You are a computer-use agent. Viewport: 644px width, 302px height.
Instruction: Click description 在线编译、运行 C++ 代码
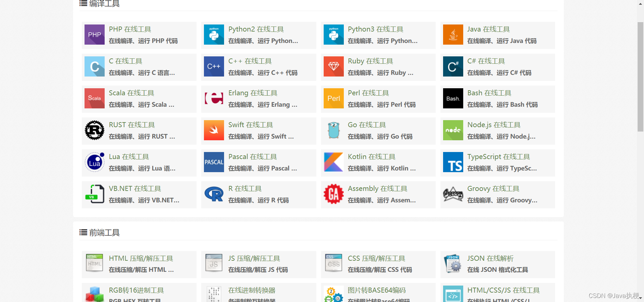pyautogui.click(x=263, y=73)
